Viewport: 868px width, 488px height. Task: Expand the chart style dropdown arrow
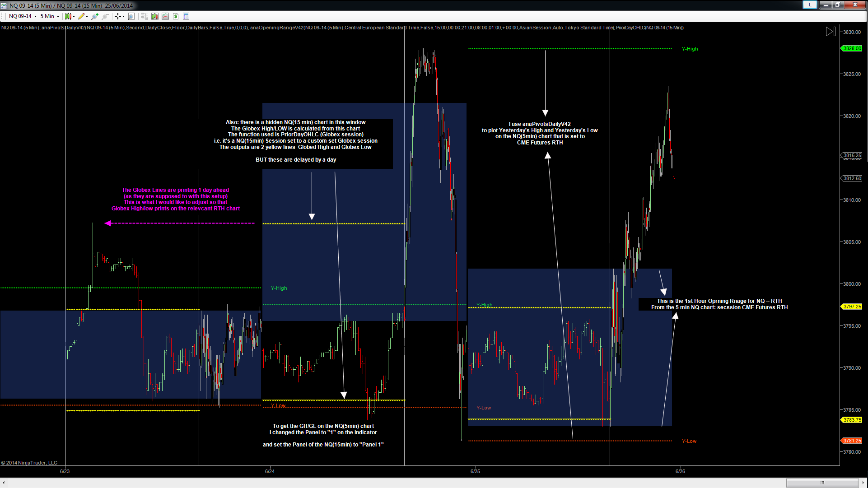point(74,16)
